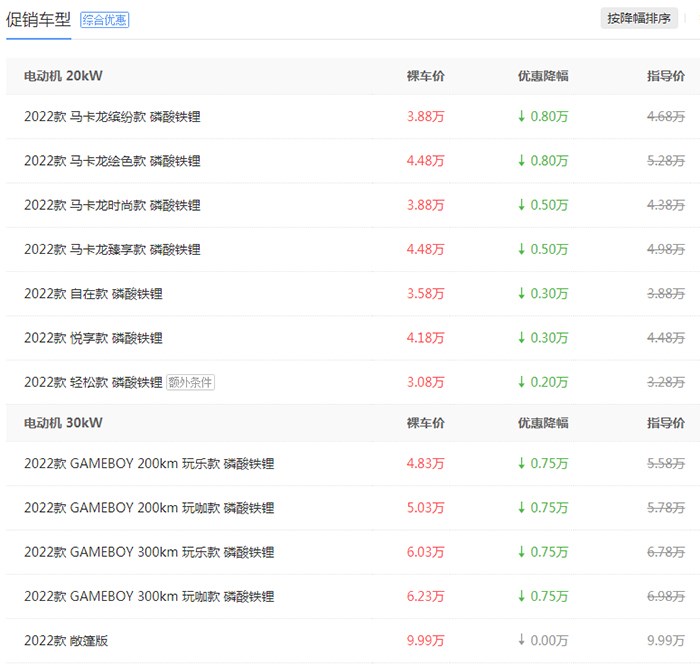Click 0.50万 discount of 马卡龙臻享款
The image size is (700, 666).
(543, 250)
